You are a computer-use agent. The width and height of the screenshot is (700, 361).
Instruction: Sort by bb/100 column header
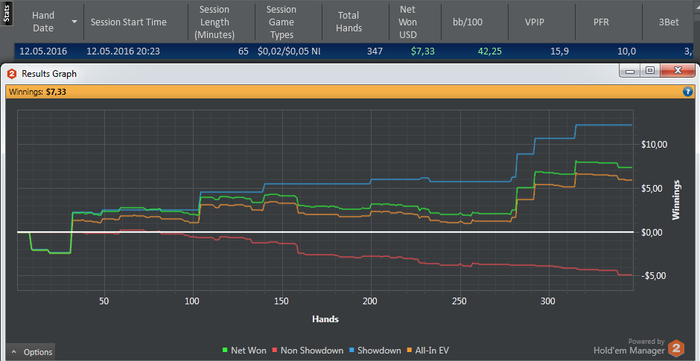click(x=467, y=22)
